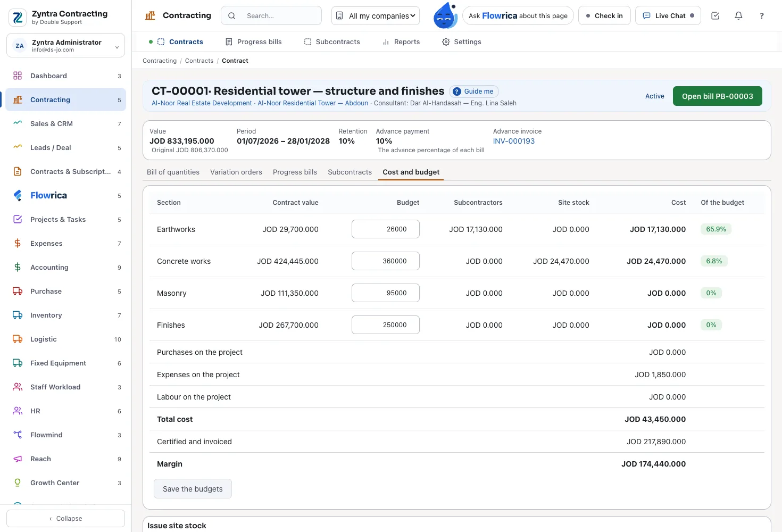
Task: Select Bill of quantities tab
Action: pyautogui.click(x=173, y=172)
